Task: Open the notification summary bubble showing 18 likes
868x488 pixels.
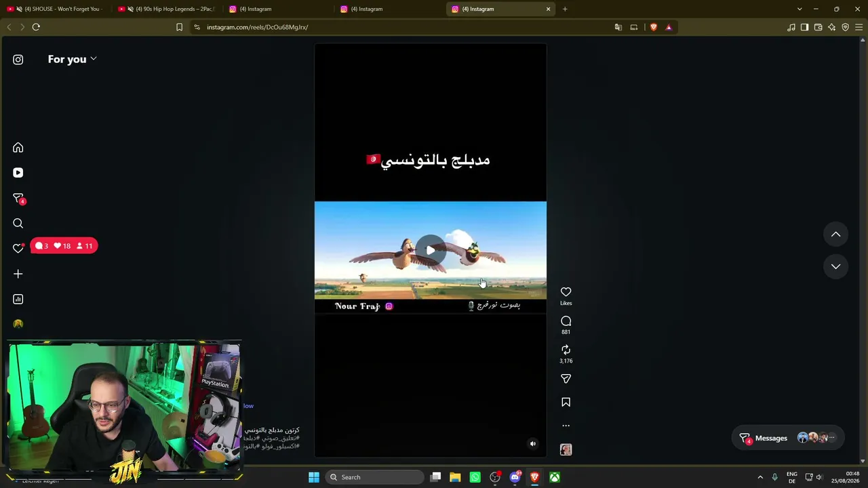Action: 64,246
